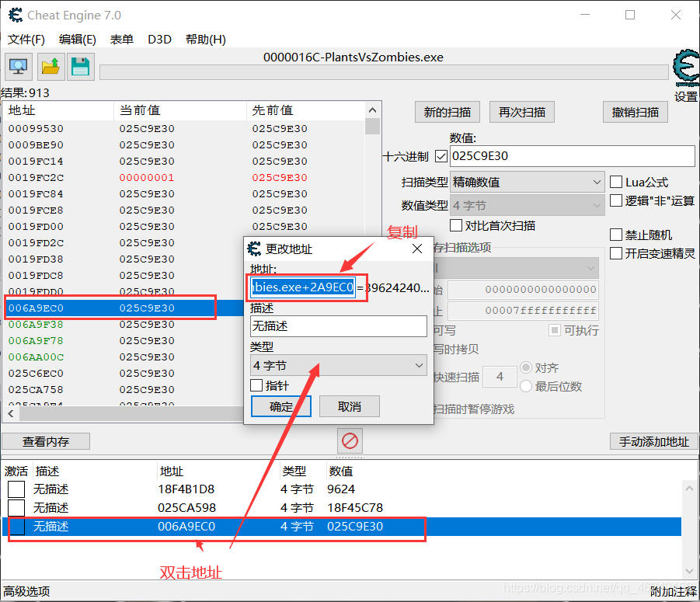
Task: Check the 禁止随机 checkbox
Action: pyautogui.click(x=616, y=235)
